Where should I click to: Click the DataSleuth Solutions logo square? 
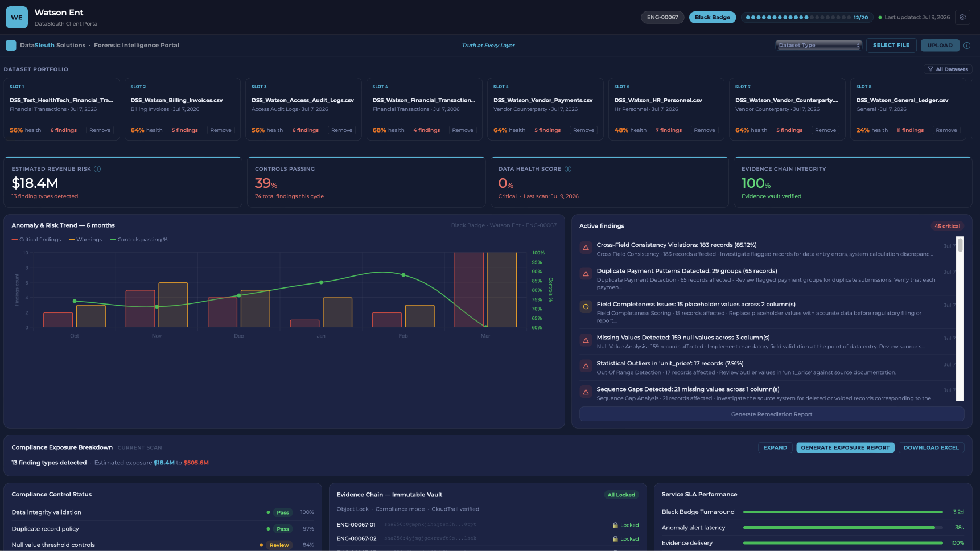tap(11, 45)
